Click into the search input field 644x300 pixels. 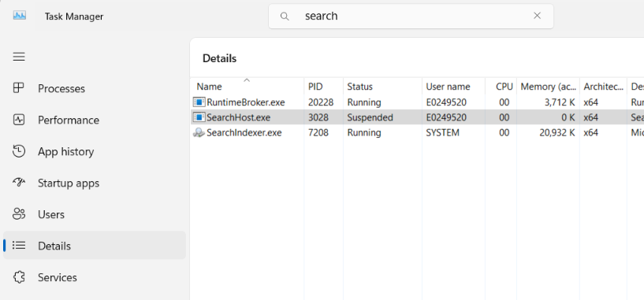(411, 16)
